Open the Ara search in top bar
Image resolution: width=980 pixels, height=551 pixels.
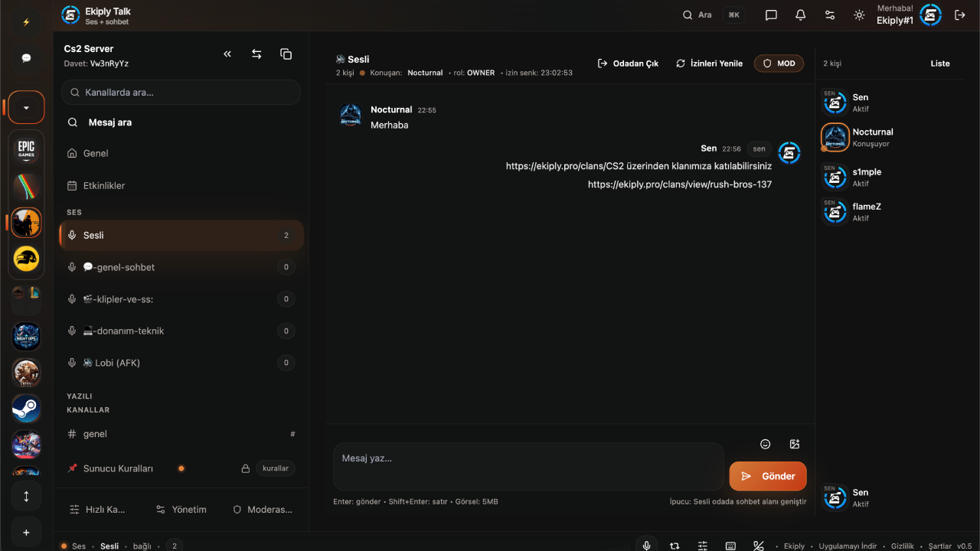tap(697, 15)
